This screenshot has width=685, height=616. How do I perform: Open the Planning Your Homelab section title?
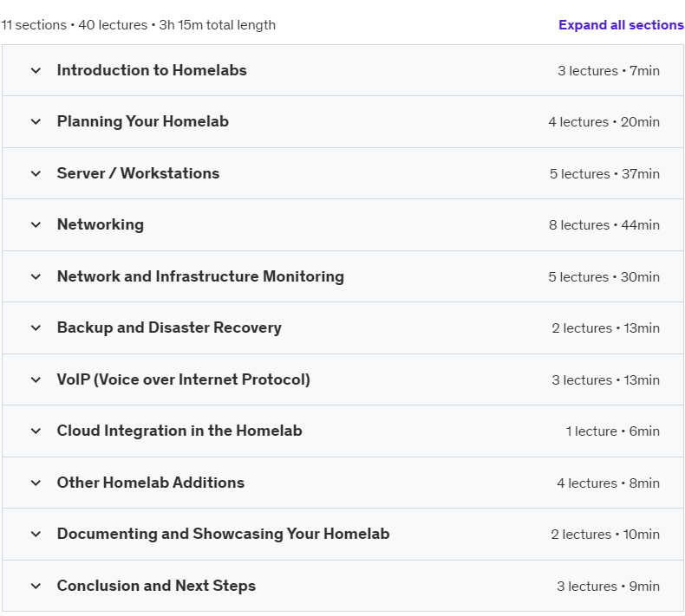[142, 122]
